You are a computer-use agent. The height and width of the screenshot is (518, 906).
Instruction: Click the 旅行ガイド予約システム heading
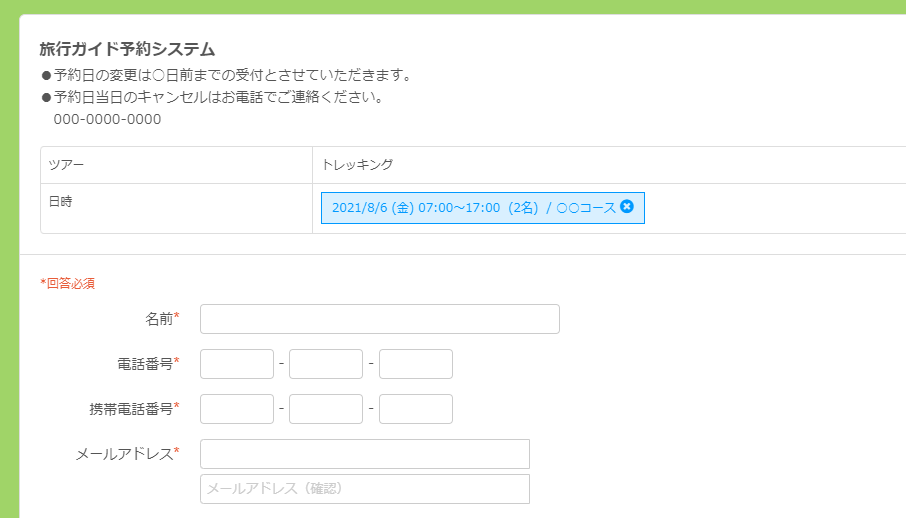pos(127,49)
